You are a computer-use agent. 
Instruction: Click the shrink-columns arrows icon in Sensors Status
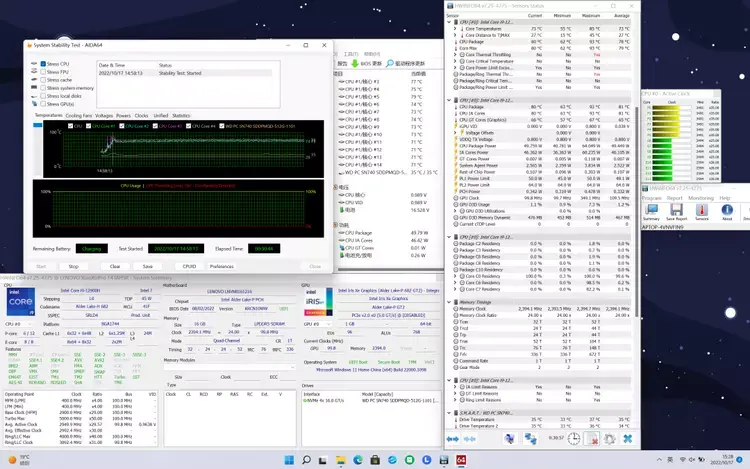[x=470, y=438]
